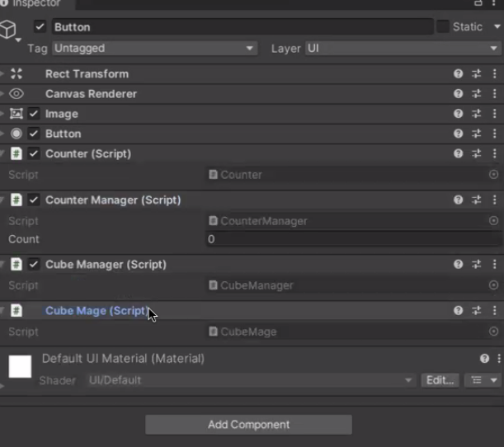Open the Tag dropdown showing Untagged
Screen dimensions: 504x447
154,49
